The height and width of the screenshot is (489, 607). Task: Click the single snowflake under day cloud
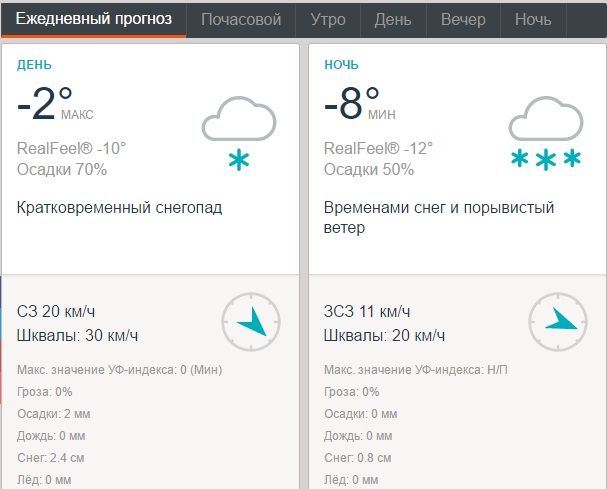pos(239,160)
